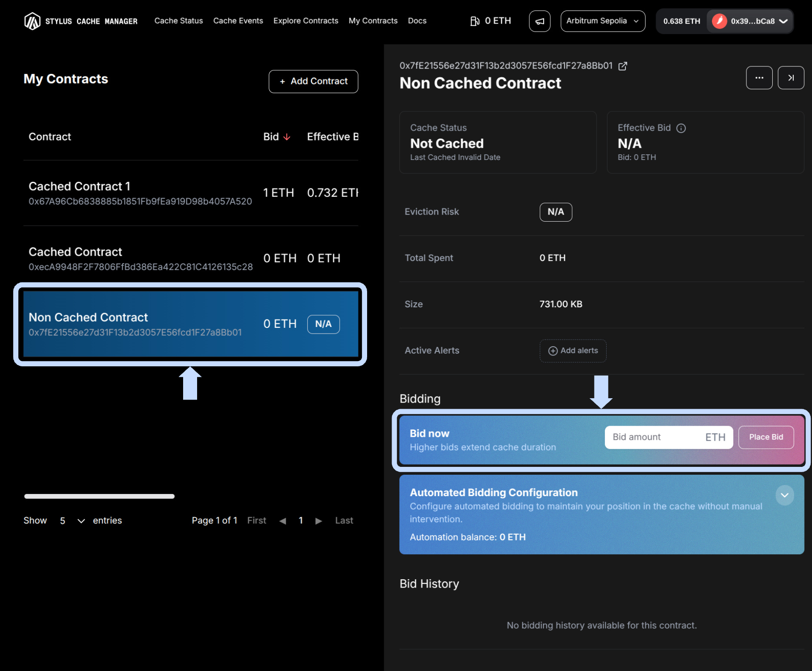Screen dimensions: 812x671
Task: Open the Cache Status page
Action: [x=178, y=21]
